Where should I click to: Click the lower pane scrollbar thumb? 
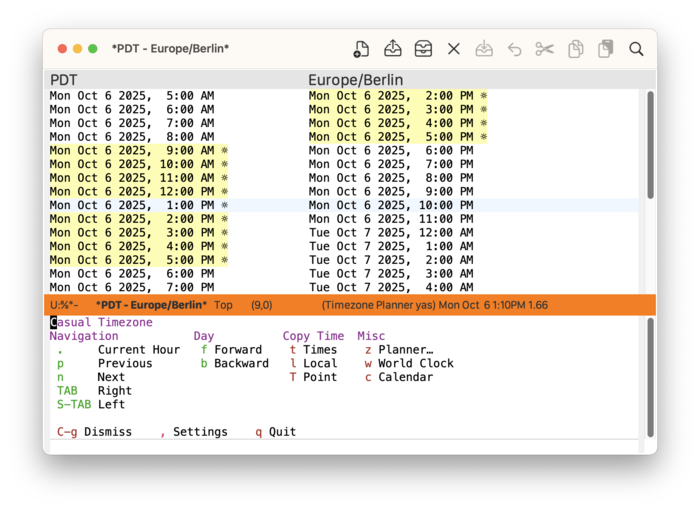coord(650,378)
